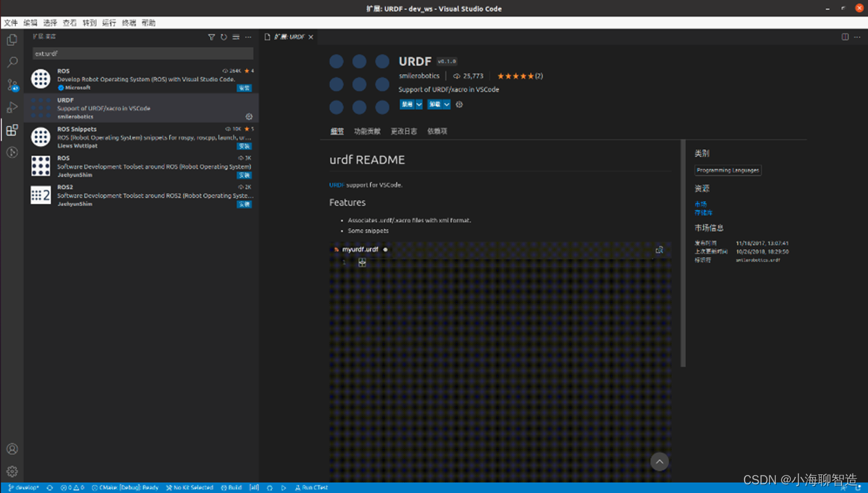Select the ROS2 extension row
This screenshot has height=493, width=868.
(x=141, y=195)
